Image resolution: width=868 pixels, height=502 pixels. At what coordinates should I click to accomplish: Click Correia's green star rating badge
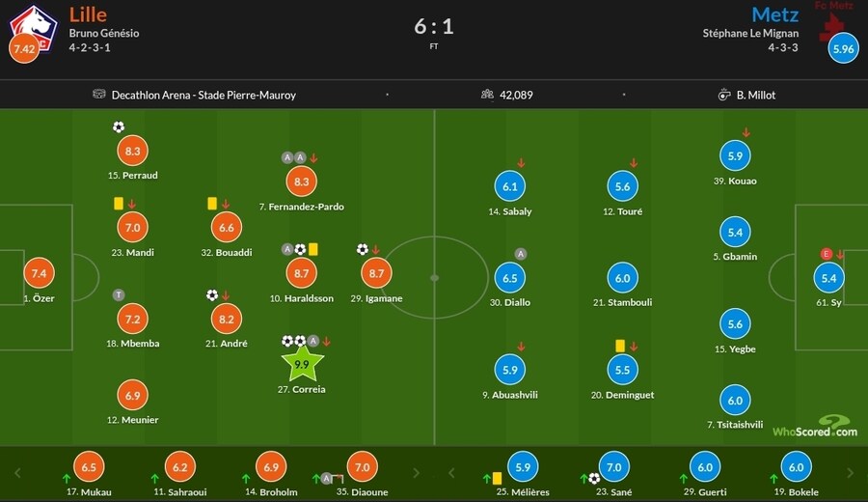click(301, 365)
